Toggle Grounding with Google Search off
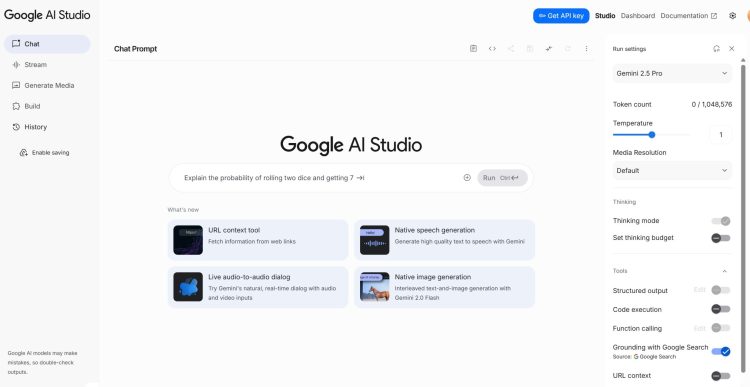Viewport: 750px width, 387px height. pos(721,352)
